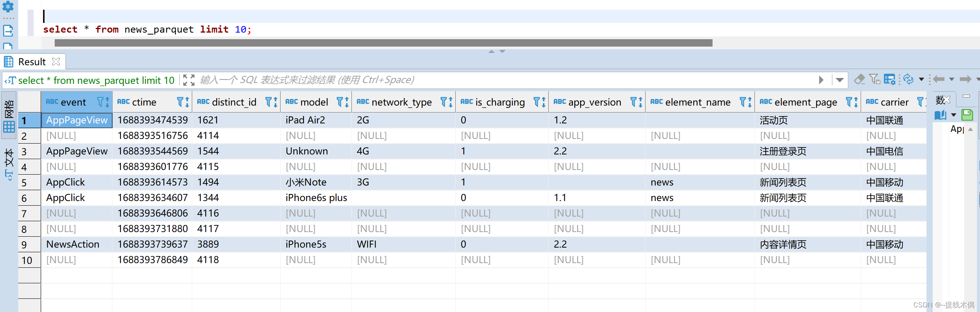Click the filter funnel in element_name column

pyautogui.click(x=743, y=102)
